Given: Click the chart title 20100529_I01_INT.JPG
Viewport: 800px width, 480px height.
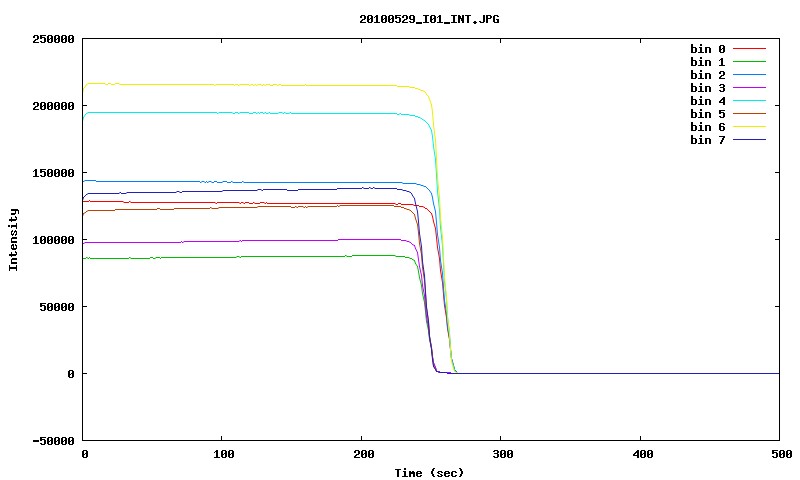Looking at the screenshot, I should point(429,19).
